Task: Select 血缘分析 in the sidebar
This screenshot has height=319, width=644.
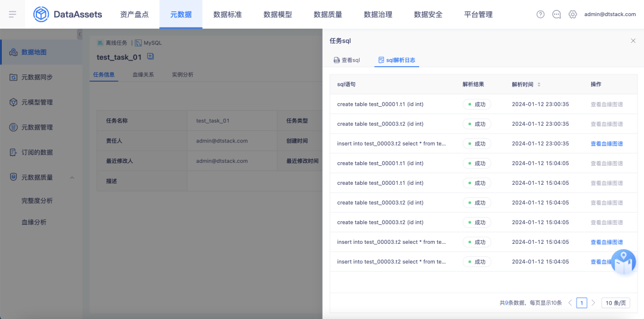Action: (34, 222)
